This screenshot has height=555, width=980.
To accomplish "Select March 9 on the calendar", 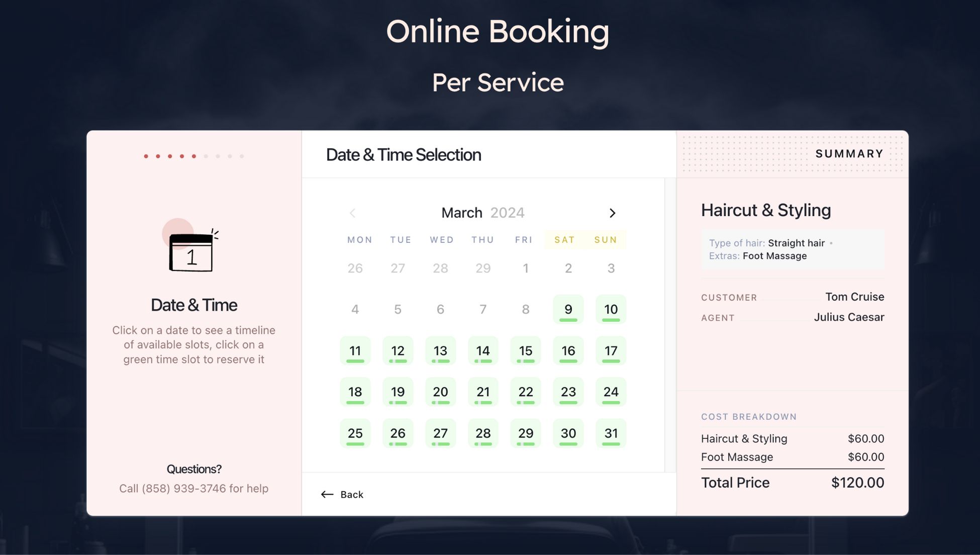I will tap(568, 309).
